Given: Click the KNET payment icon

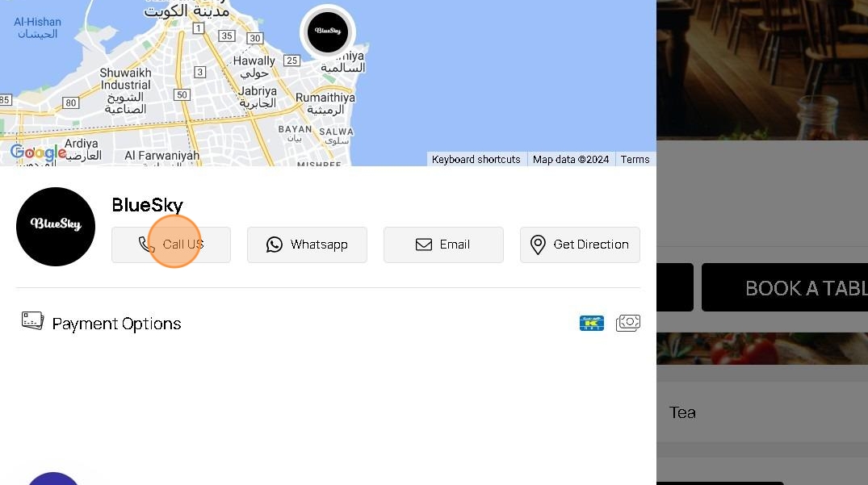Looking at the screenshot, I should (592, 323).
